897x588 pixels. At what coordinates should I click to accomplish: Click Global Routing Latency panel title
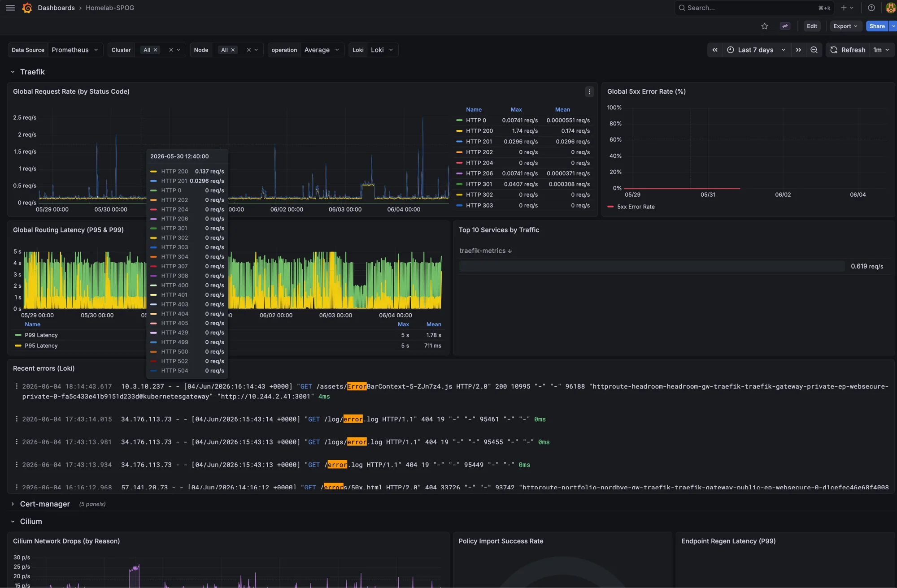(68, 230)
